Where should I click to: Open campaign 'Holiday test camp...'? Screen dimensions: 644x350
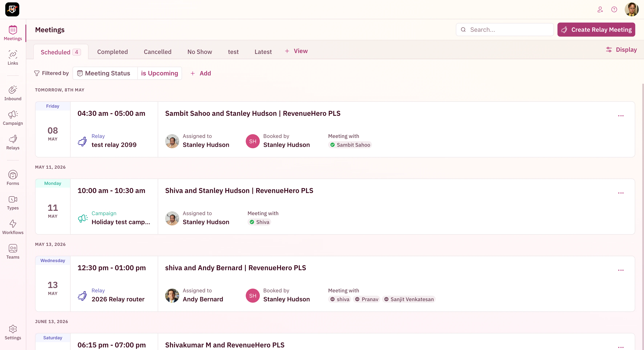coord(121,222)
